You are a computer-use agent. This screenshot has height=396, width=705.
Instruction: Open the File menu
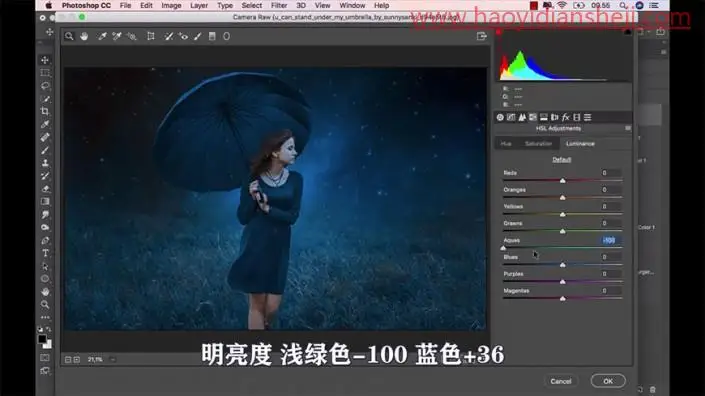coord(125,6)
